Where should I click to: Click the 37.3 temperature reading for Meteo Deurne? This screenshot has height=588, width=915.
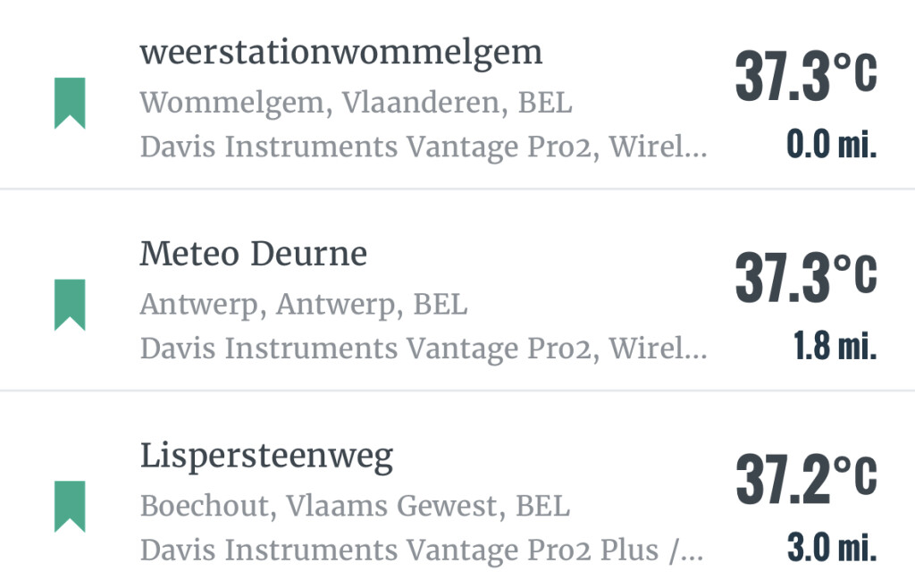[x=783, y=278]
